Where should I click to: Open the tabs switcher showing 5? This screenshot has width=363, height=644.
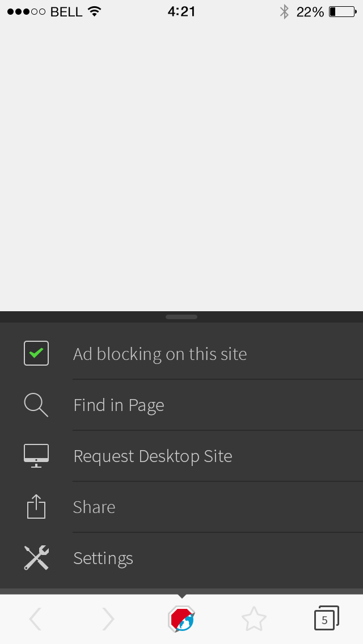[326, 618]
